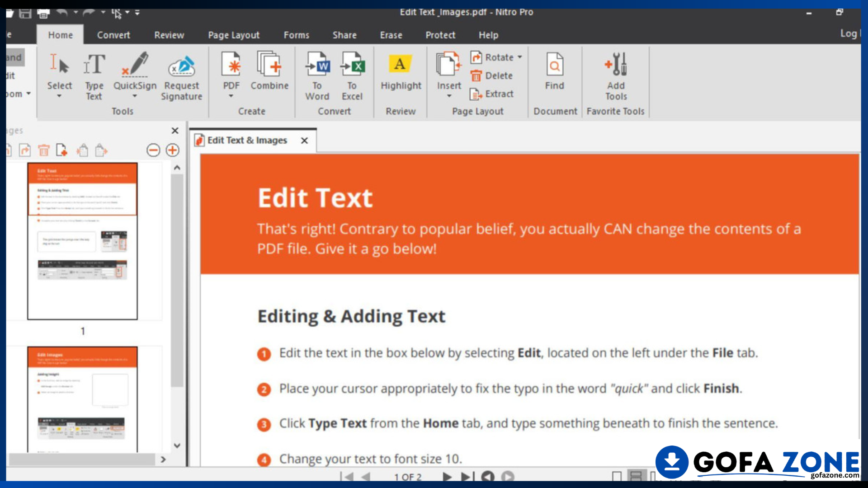
Task: Click Editing & Adding Text heading
Action: coord(351,316)
